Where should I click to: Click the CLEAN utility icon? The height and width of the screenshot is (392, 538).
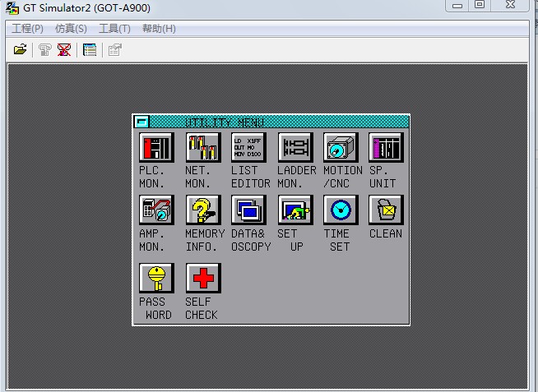[x=386, y=211]
